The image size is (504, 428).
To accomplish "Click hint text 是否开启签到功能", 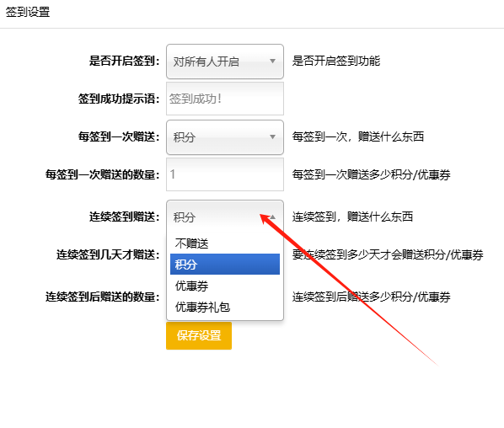I will tap(336, 61).
